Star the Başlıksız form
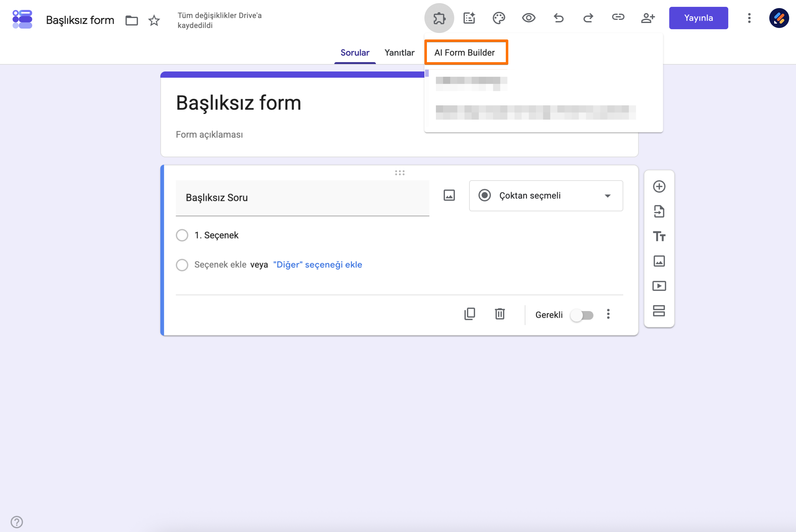The image size is (796, 532). 154,20
